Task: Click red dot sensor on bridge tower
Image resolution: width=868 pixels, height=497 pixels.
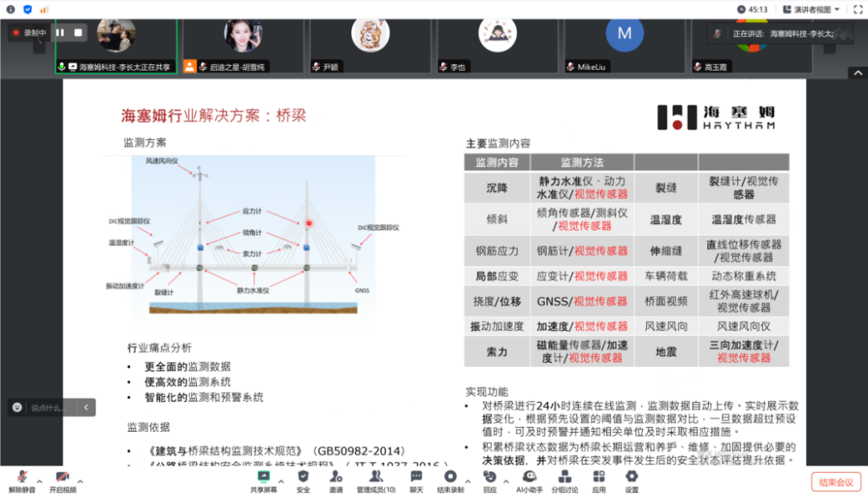Action: 309,224
